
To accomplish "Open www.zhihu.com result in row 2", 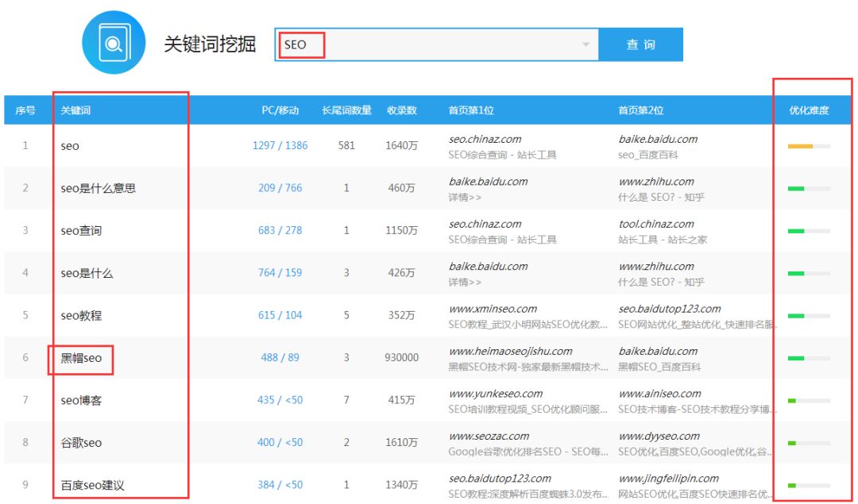I will (656, 182).
